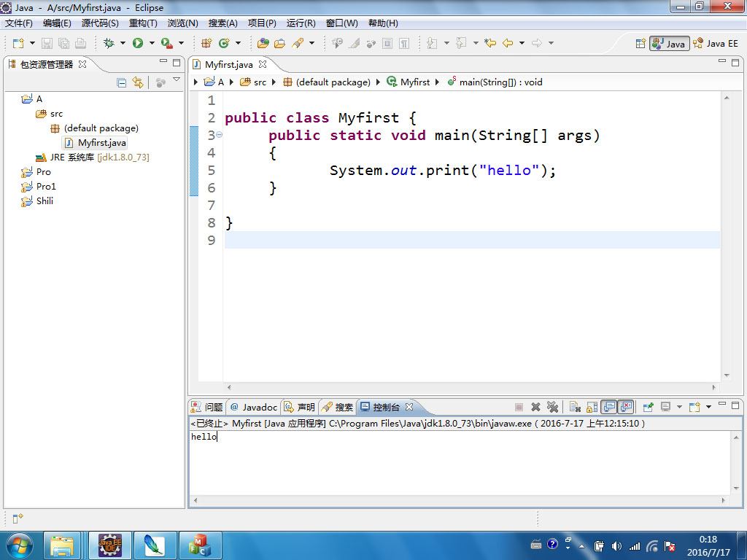Close the Myfirst.java editor tab

tap(263, 64)
